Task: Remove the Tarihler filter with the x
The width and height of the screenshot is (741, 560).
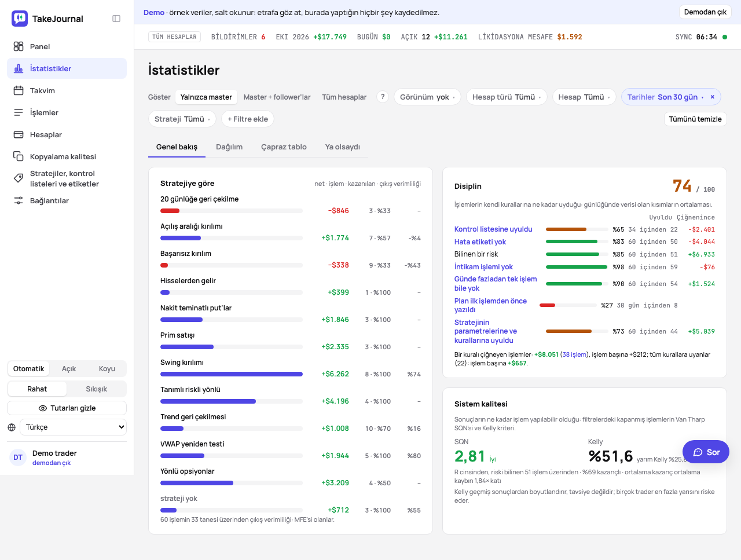Action: coord(713,97)
